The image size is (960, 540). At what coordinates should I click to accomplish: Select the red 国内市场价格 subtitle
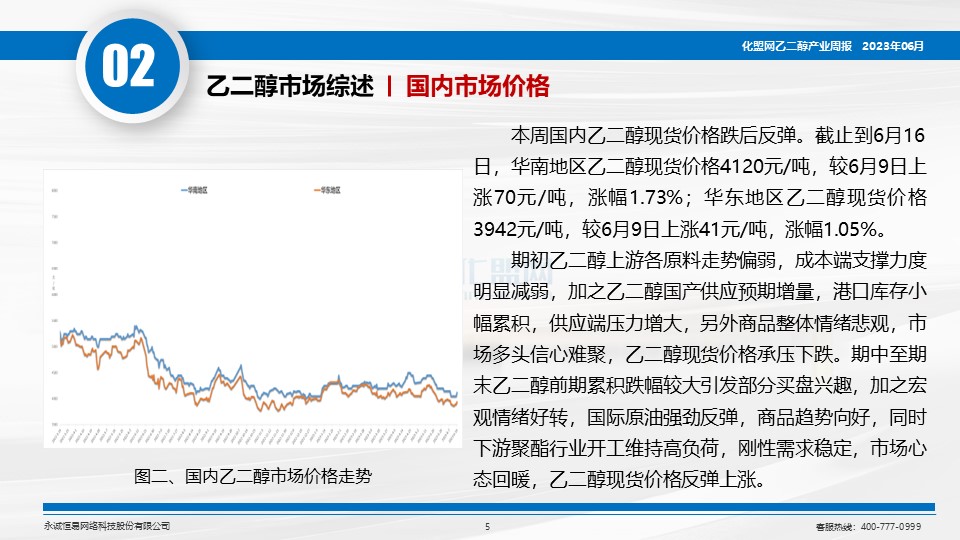[x=478, y=87]
